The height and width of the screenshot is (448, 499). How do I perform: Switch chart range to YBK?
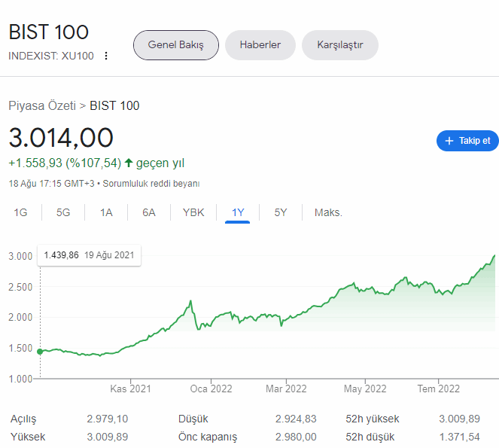coord(193,212)
